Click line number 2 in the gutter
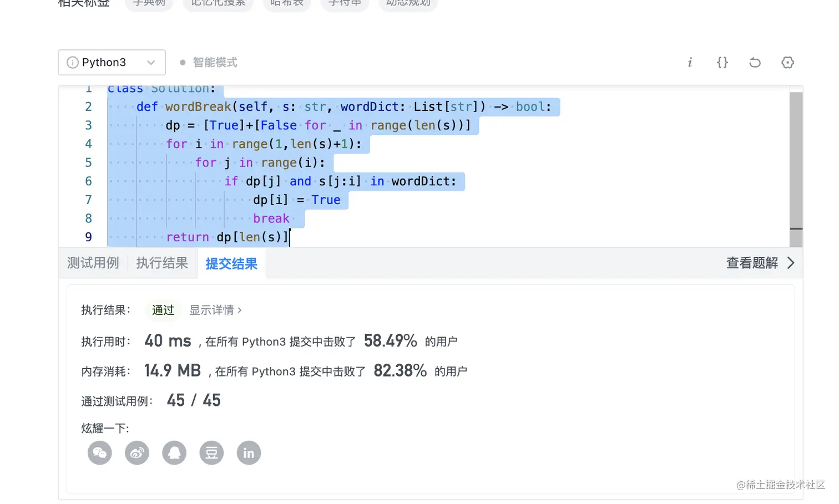 tap(88, 106)
